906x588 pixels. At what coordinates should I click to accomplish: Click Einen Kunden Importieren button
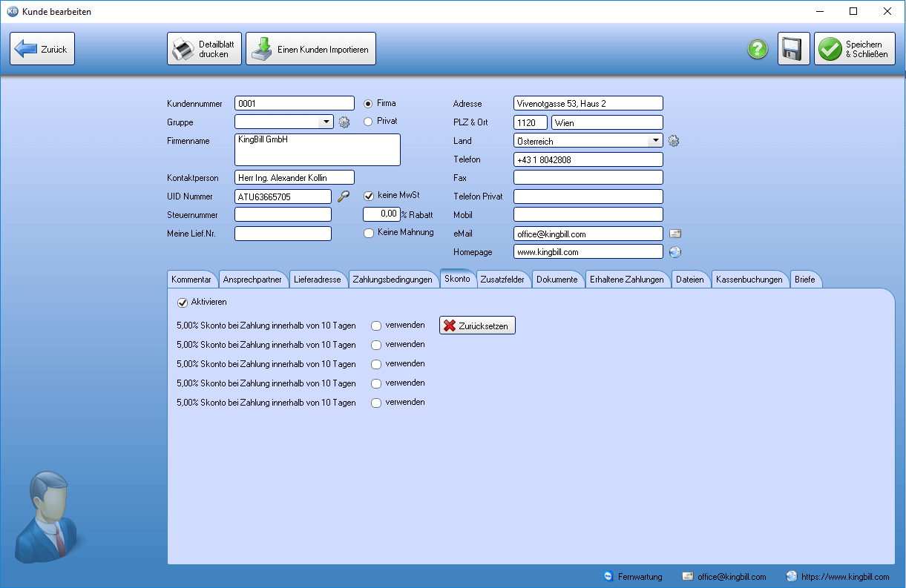coord(311,49)
